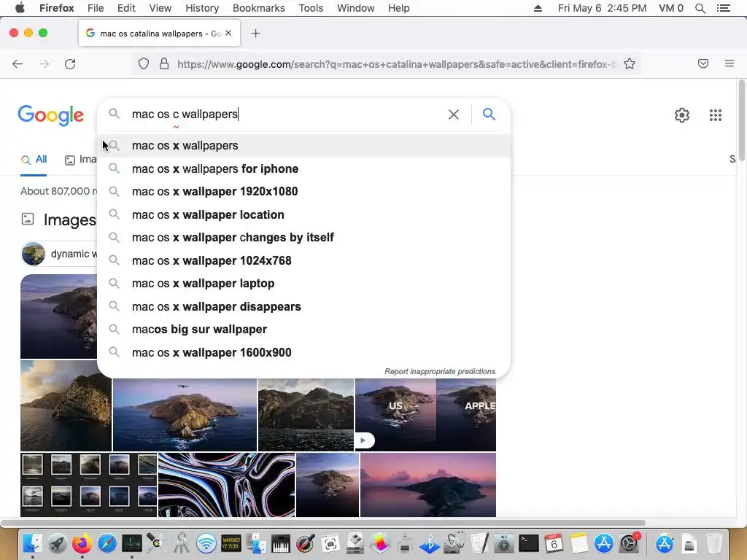Select the All results tab
Image resolution: width=747 pixels, height=560 pixels.
(34, 160)
